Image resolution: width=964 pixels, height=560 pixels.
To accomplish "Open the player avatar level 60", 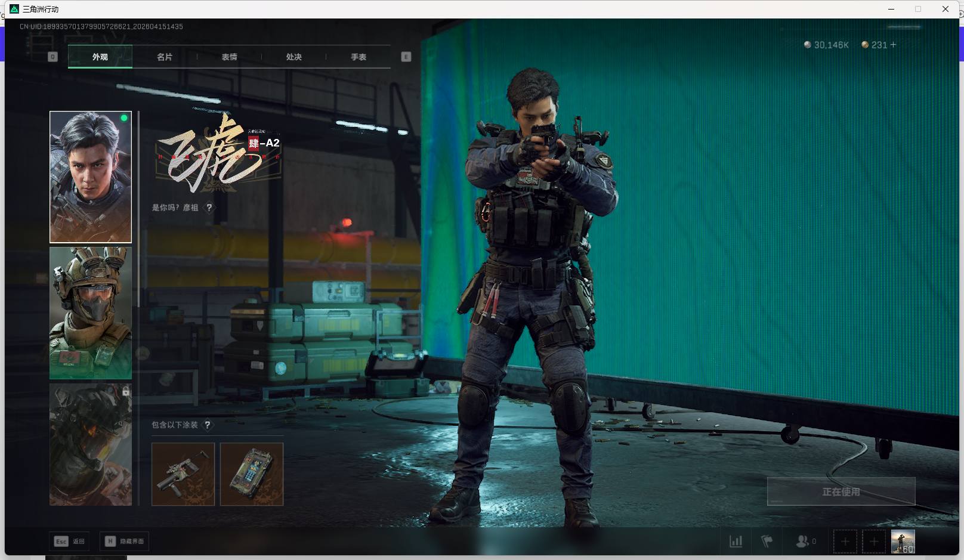I will [x=903, y=542].
